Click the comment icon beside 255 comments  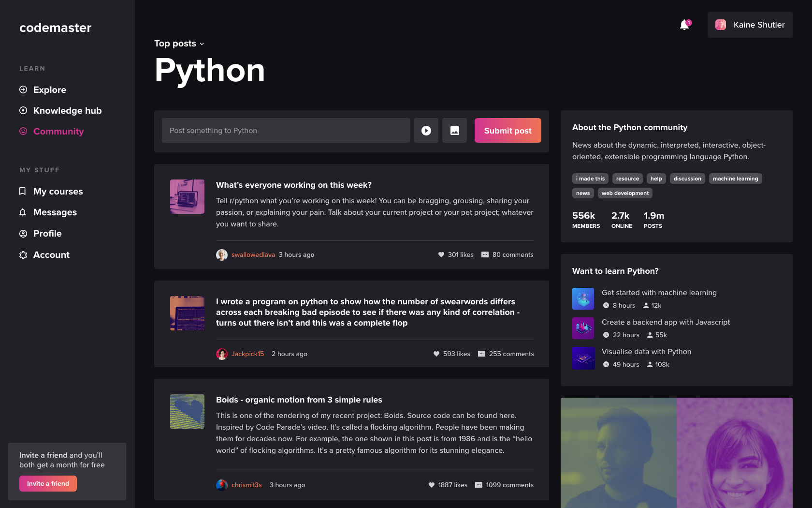click(481, 354)
